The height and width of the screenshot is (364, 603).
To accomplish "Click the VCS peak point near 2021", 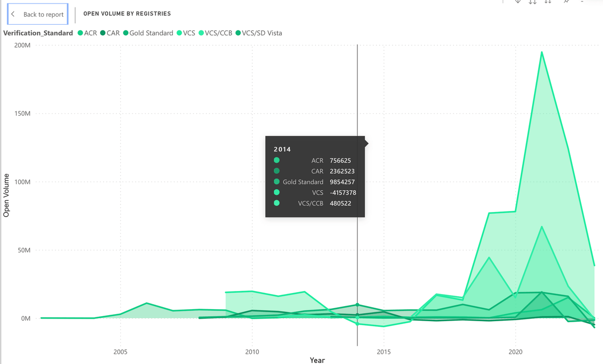I will point(542,52).
